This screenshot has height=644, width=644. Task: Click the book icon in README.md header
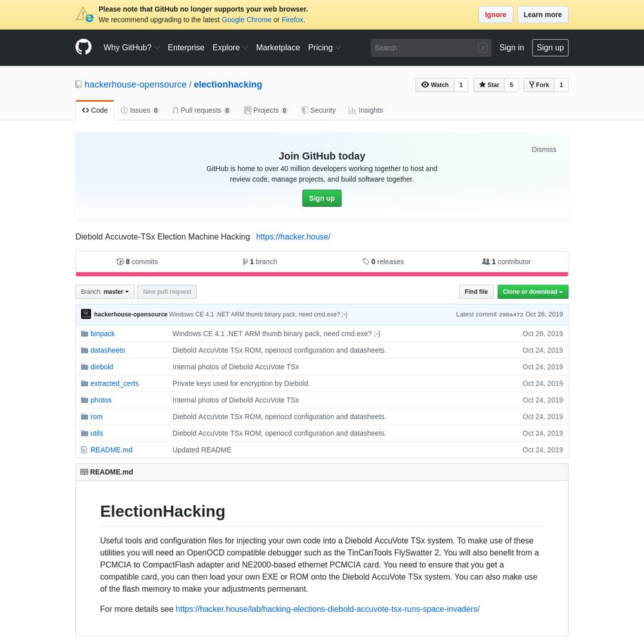coord(84,472)
